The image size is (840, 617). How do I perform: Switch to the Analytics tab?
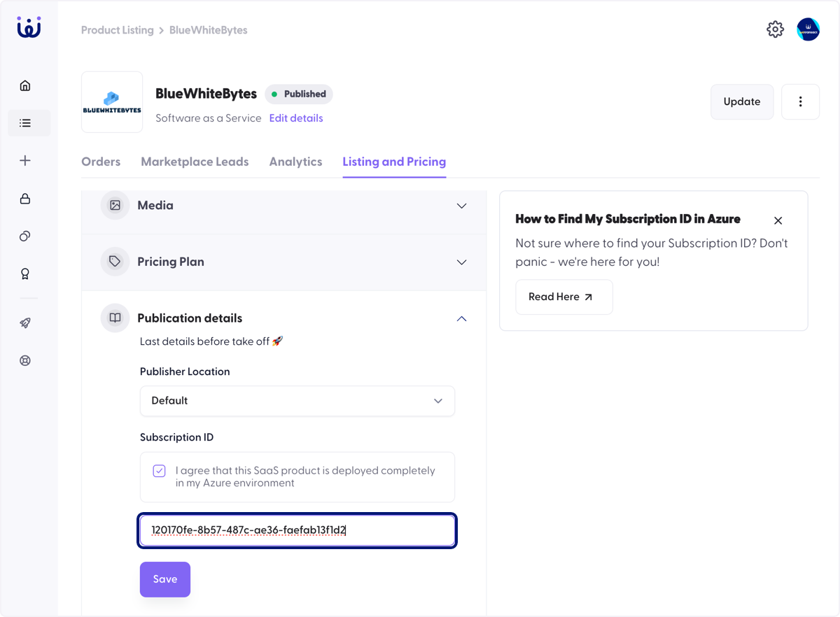click(x=295, y=162)
